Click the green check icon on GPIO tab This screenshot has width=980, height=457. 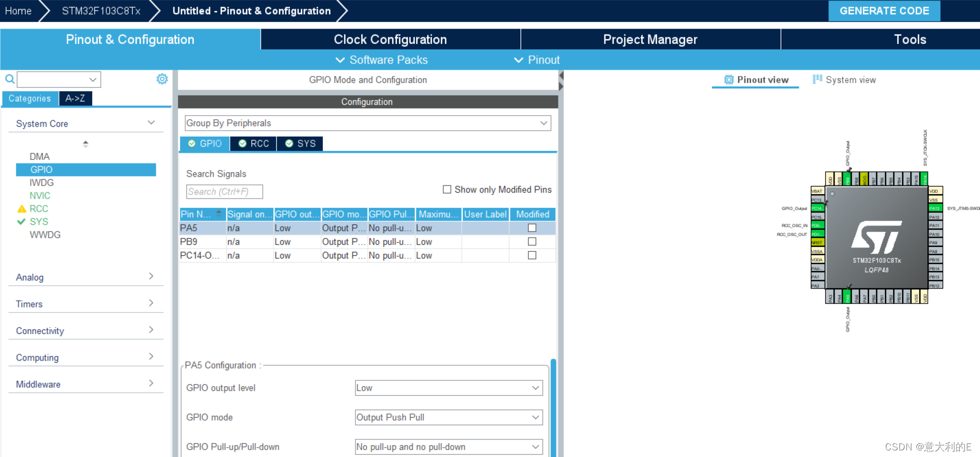[x=192, y=143]
